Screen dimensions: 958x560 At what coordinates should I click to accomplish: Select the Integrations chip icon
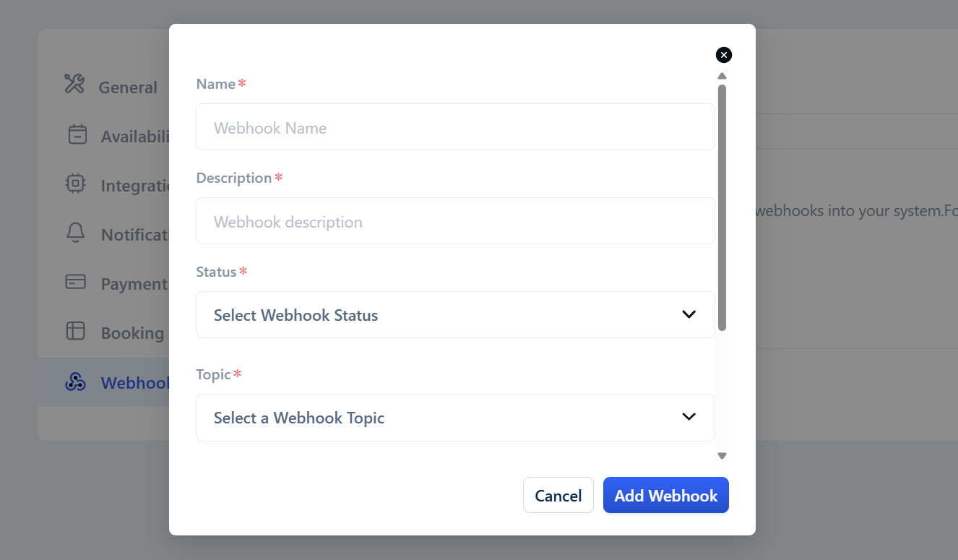[75, 184]
